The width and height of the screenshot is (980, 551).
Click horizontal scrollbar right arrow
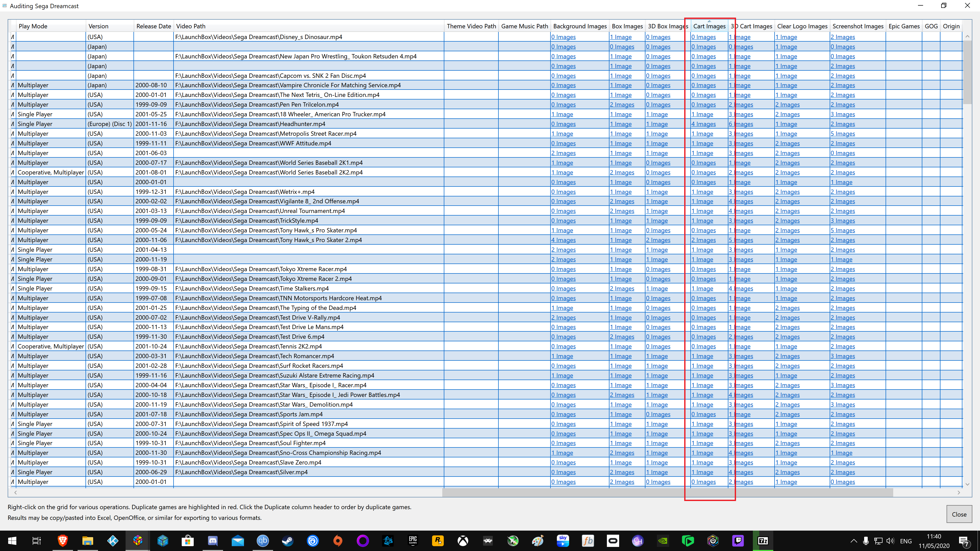(x=959, y=492)
